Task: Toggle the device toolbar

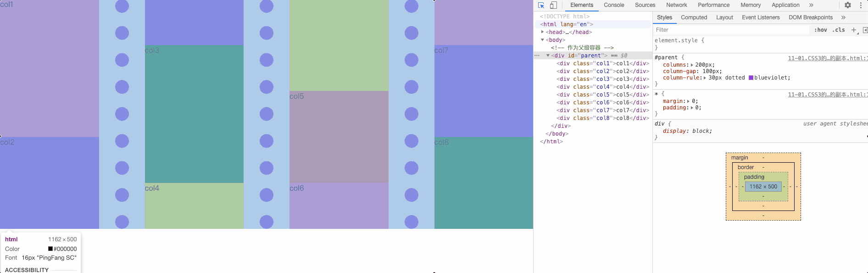Action: (553, 5)
